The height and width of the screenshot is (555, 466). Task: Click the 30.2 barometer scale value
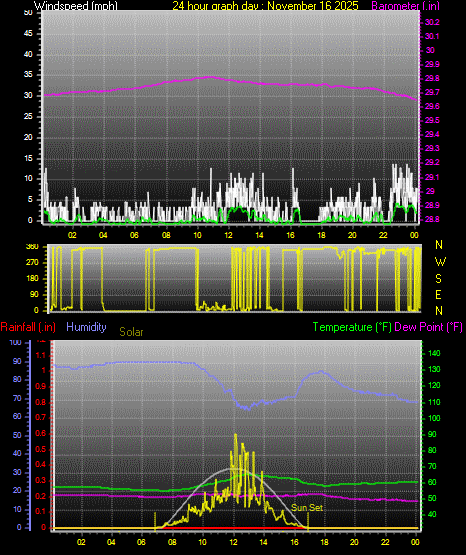pyautogui.click(x=432, y=22)
